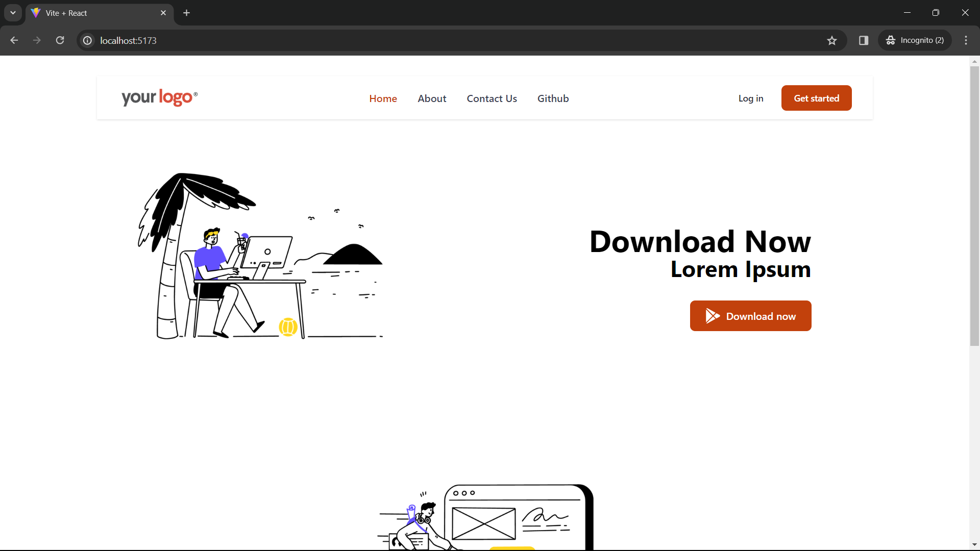Bookmark this tab with the star icon

tap(832, 40)
